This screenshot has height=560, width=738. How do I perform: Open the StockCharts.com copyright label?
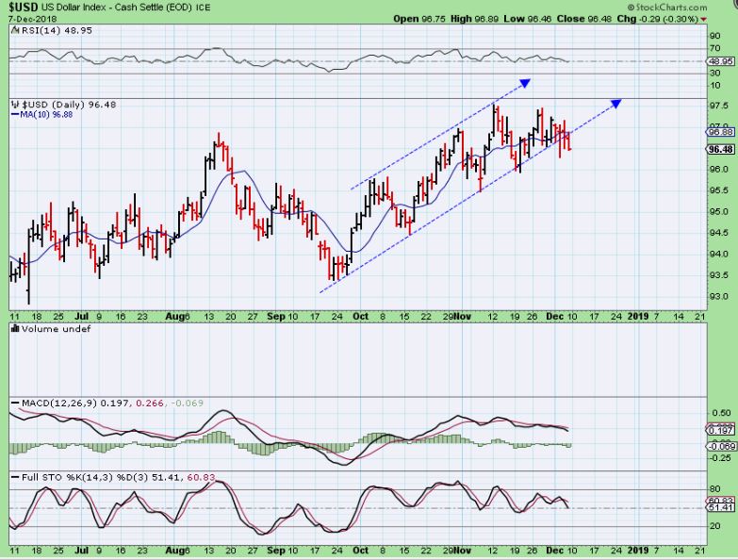[x=667, y=7]
